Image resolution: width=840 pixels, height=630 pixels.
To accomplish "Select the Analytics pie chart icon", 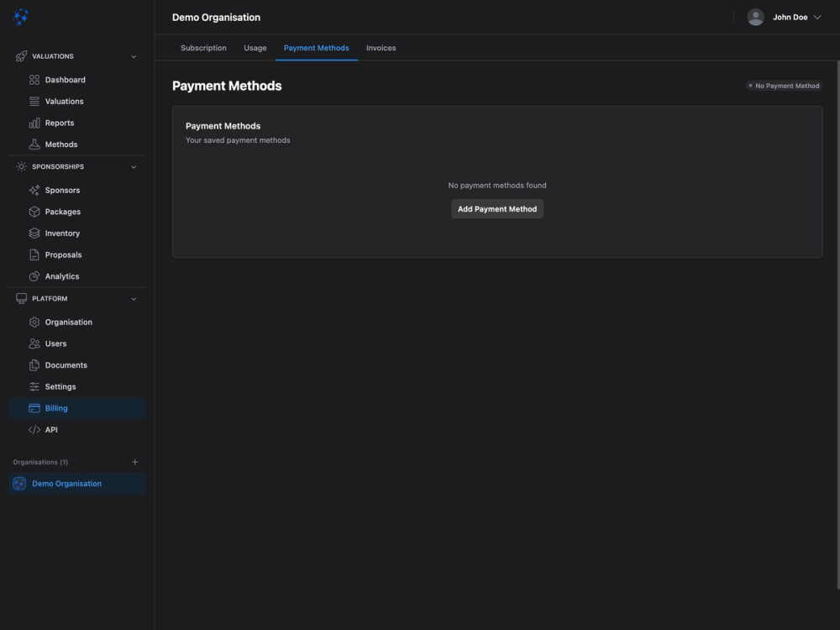I will tap(34, 276).
